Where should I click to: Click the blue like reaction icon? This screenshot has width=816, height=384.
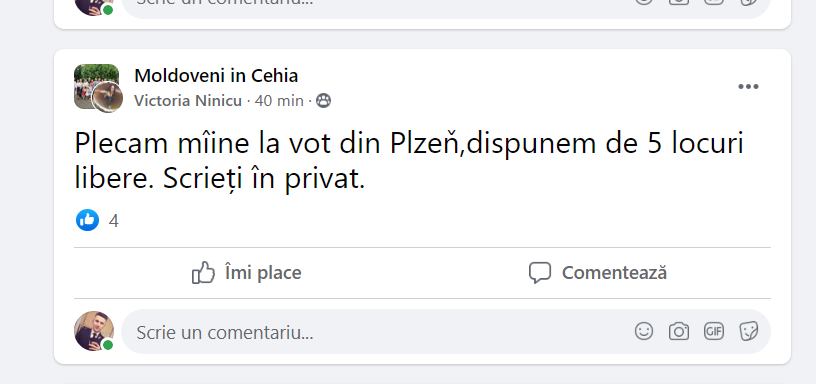click(x=87, y=220)
